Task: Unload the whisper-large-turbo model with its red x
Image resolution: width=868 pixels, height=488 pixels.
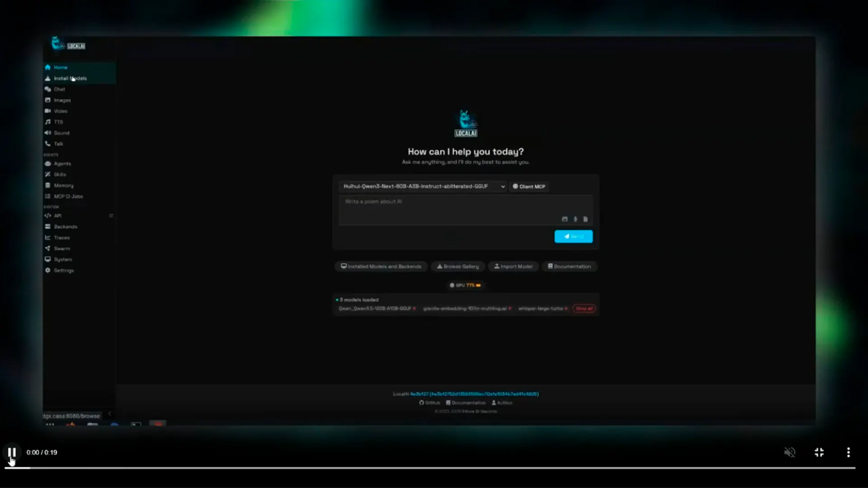Action: click(566, 309)
